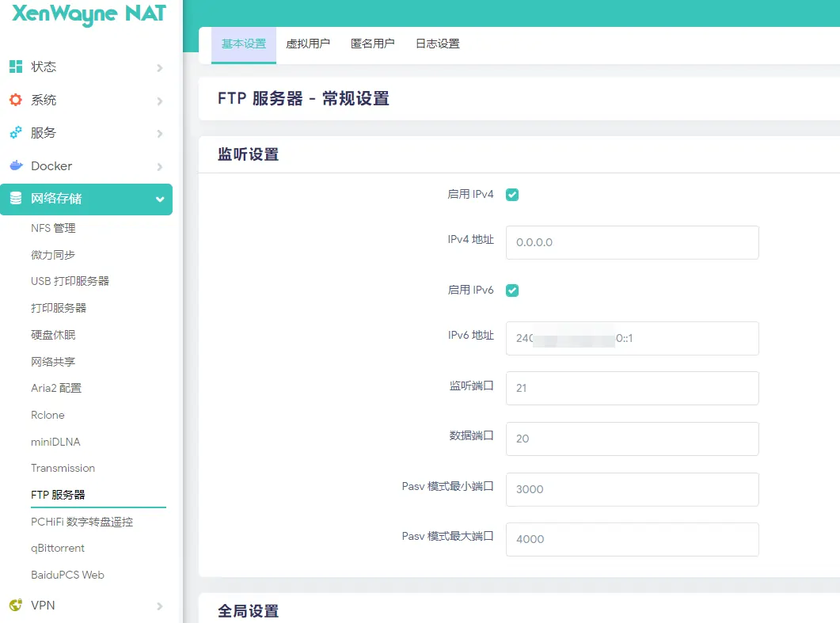Select FTP 服务器 menu entry

[x=58, y=495]
